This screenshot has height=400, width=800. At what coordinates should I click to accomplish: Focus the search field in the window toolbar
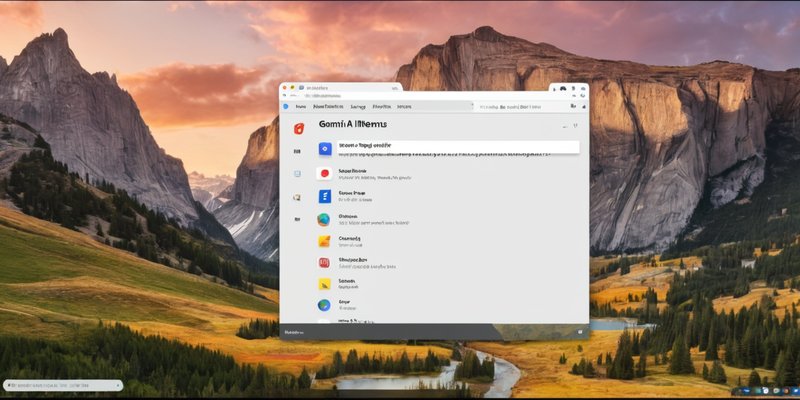point(519,107)
